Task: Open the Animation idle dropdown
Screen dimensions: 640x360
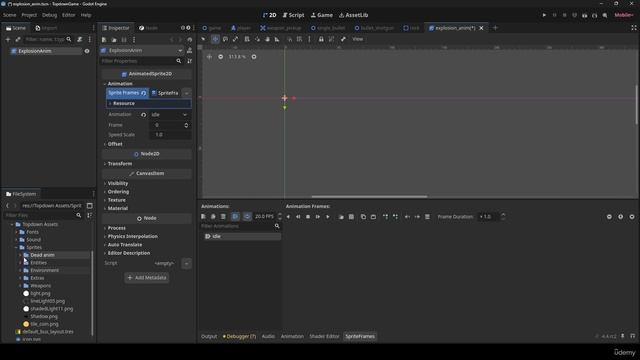Action: click(x=169, y=115)
